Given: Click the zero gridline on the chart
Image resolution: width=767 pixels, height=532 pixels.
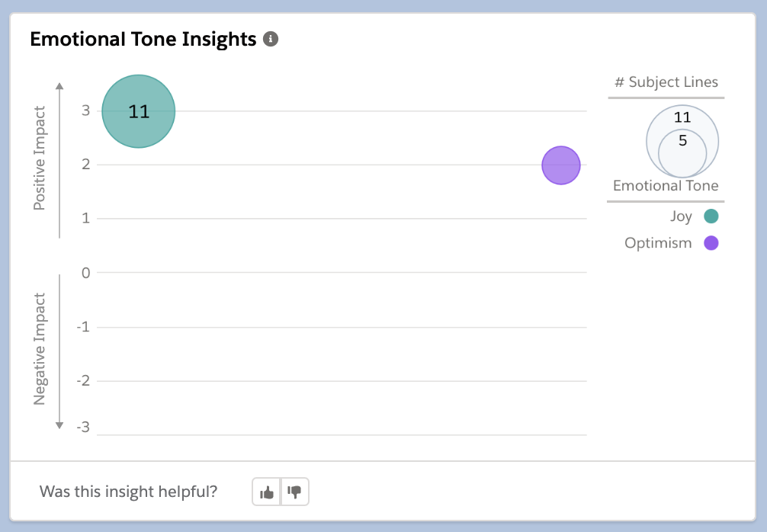Looking at the screenshot, I should coord(343,272).
